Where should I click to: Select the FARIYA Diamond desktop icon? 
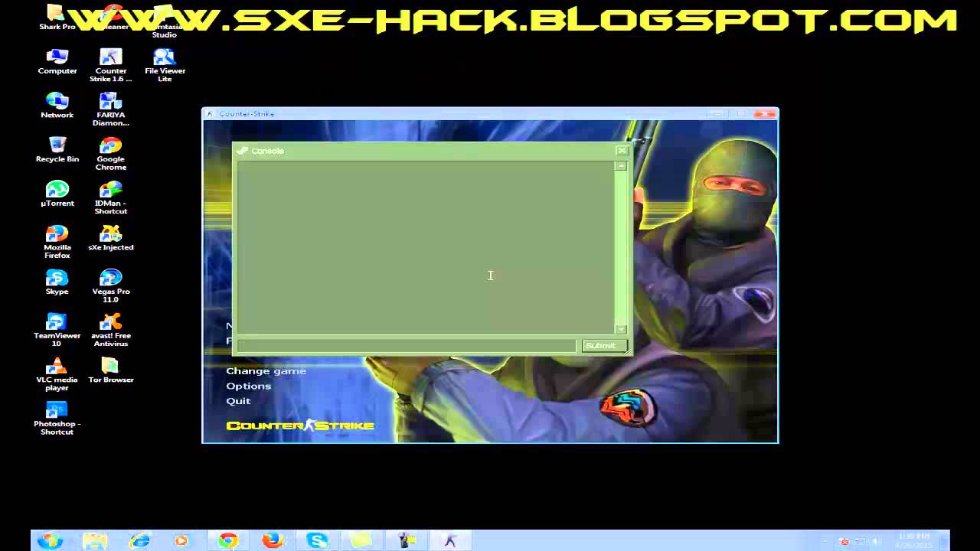111,110
